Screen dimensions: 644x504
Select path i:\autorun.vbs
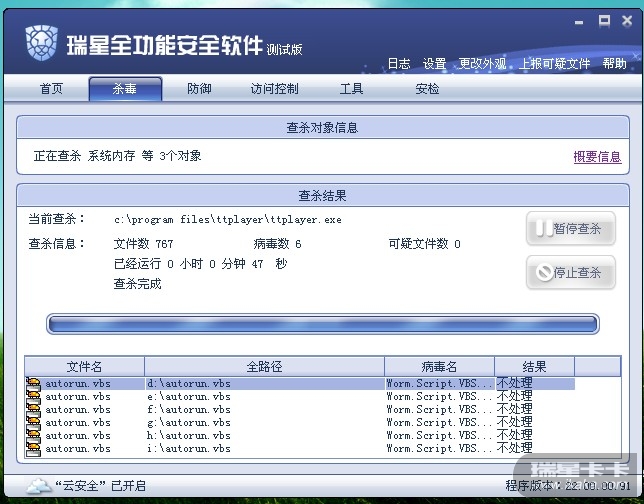[189, 449]
